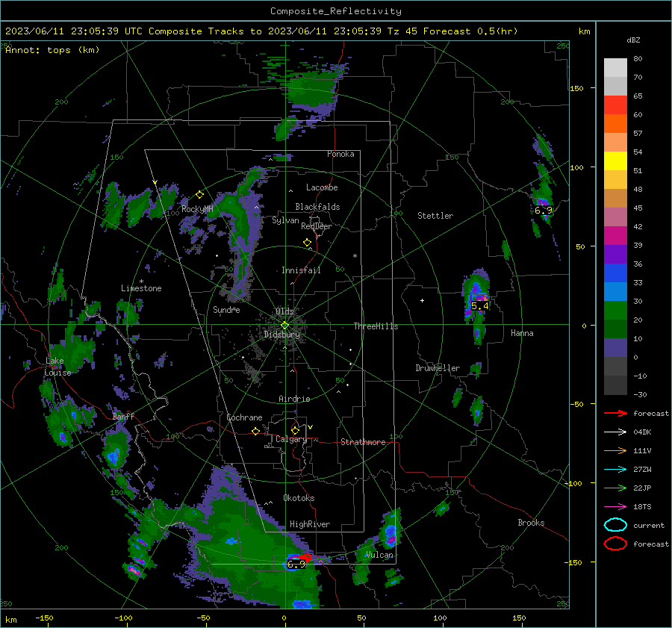
Task: Click the dBZ scale heading
Action: 633,40
